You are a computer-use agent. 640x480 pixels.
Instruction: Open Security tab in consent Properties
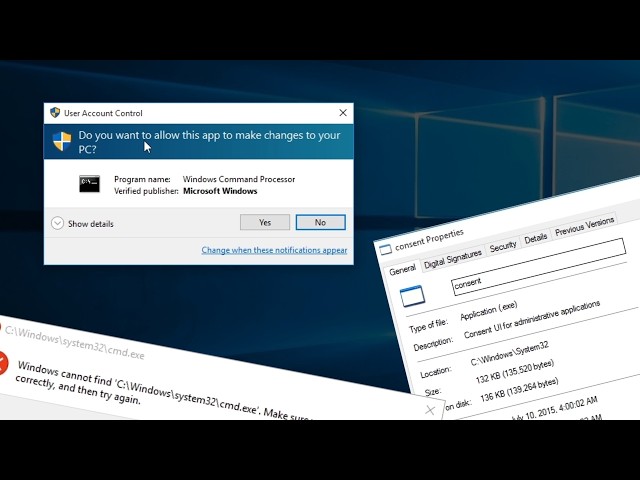[x=503, y=246]
